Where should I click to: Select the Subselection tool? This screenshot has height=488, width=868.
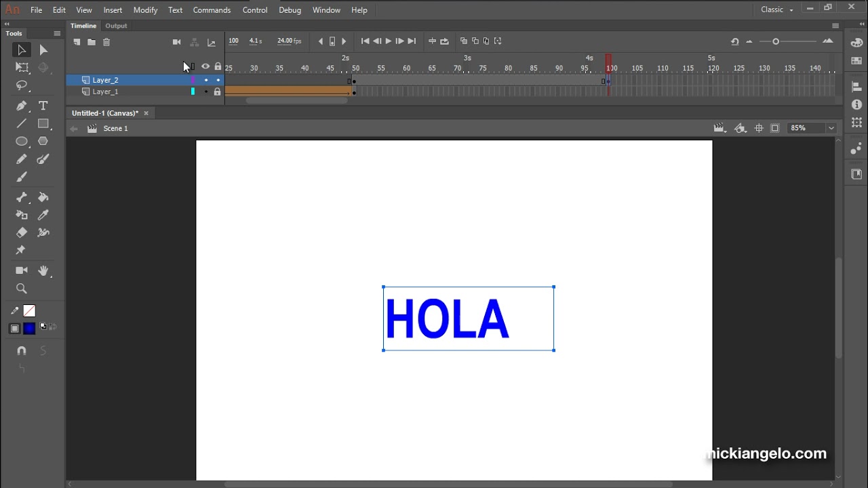(43, 50)
